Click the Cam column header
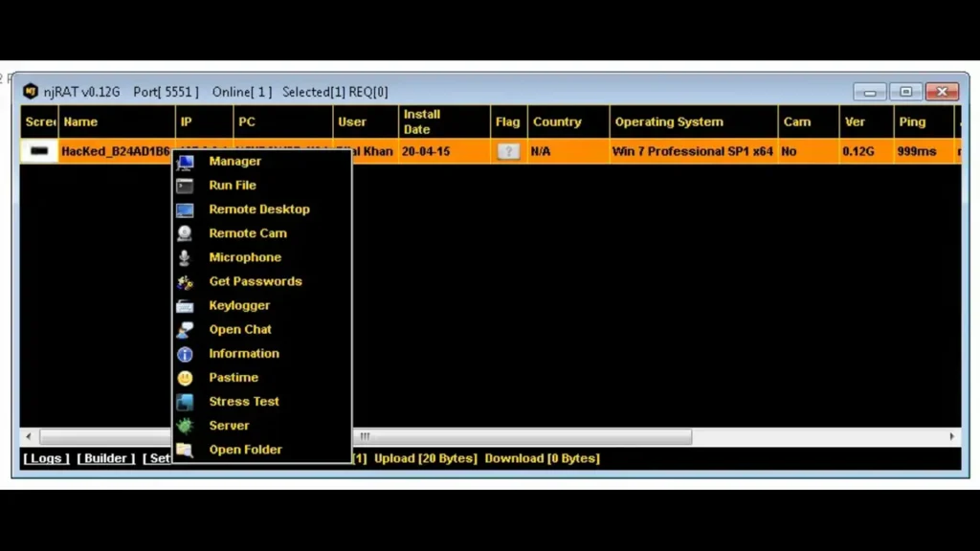The height and width of the screenshot is (551, 980). [809, 121]
